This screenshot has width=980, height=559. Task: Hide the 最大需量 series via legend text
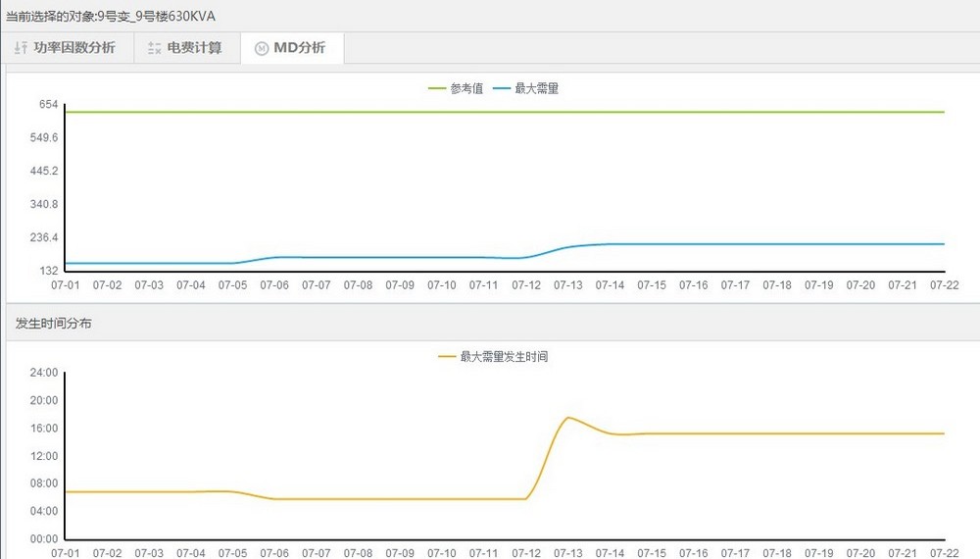[536, 88]
